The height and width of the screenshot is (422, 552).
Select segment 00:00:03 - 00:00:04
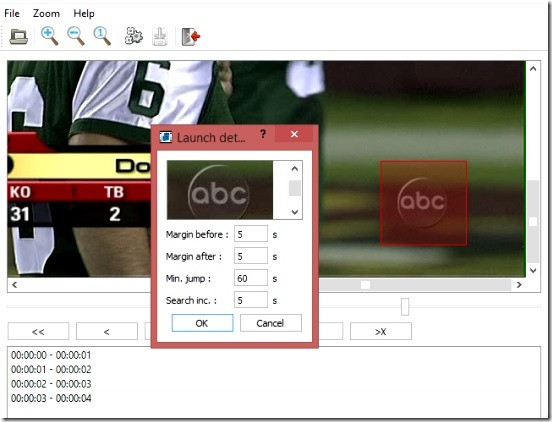[51, 398]
